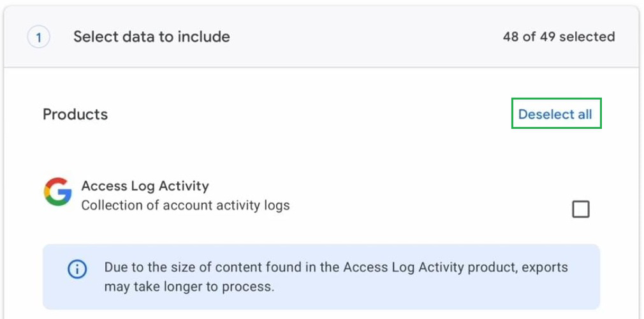Viewport: 644px width, 319px height.
Task: Click the info icon in blue banner
Action: coord(77,269)
